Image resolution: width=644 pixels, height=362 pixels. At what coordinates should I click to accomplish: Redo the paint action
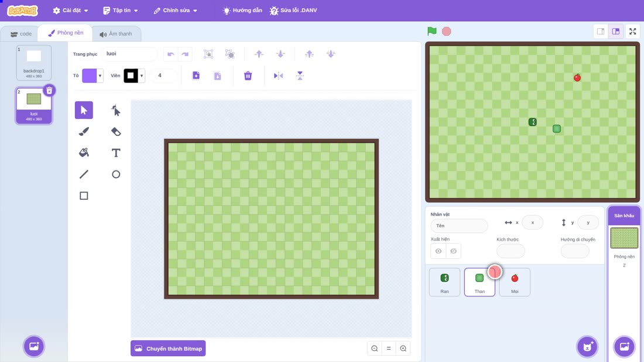tap(185, 54)
